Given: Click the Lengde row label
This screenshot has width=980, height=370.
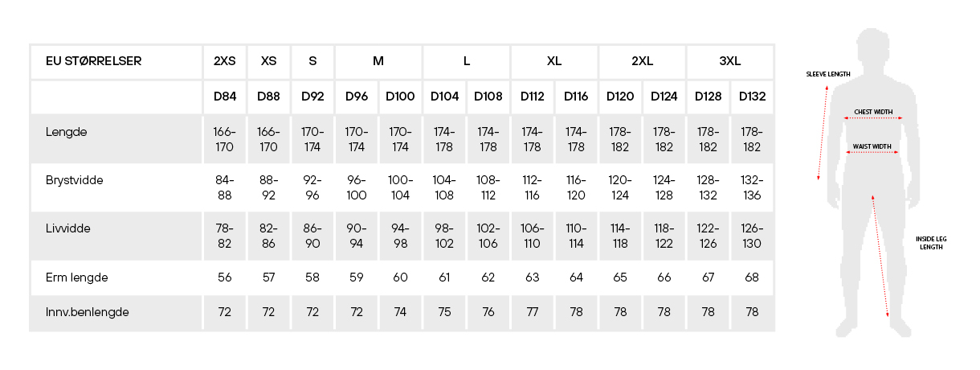Looking at the screenshot, I should (67, 132).
